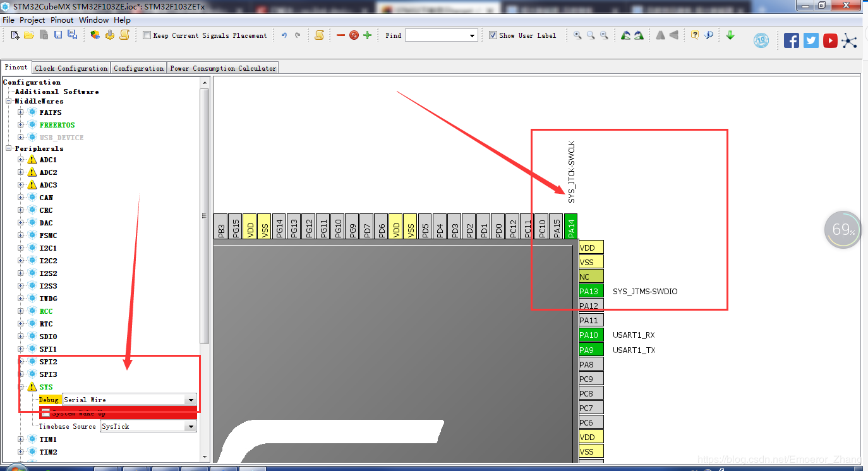Open the Find dropdown combo box
This screenshot has width=868, height=471.
[x=472, y=36]
